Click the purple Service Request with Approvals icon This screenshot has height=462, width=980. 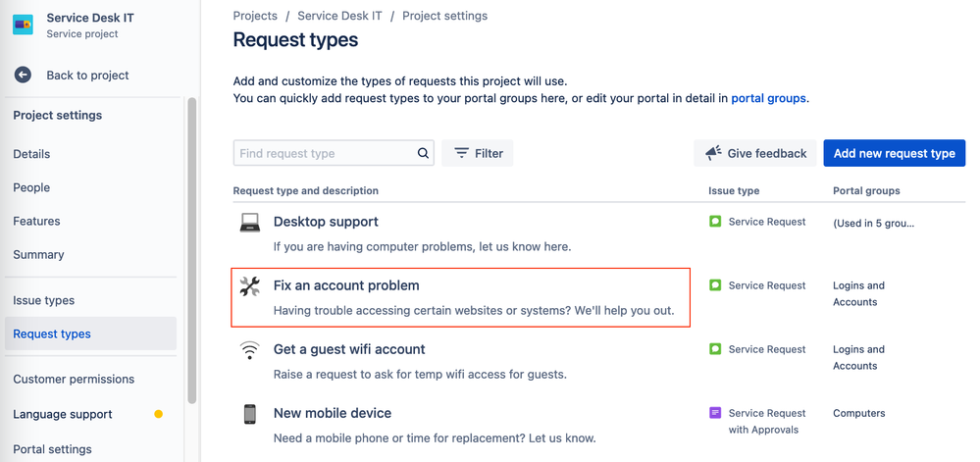coord(715,413)
